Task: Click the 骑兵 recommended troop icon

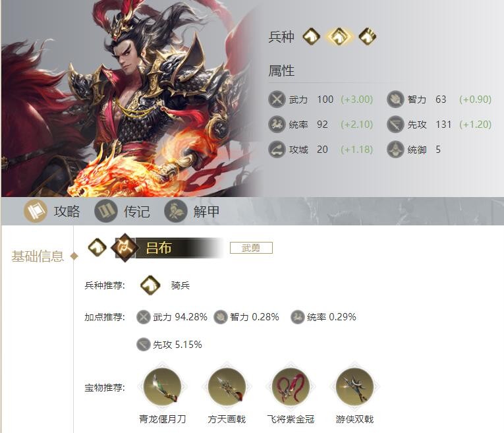Action: tap(150, 285)
